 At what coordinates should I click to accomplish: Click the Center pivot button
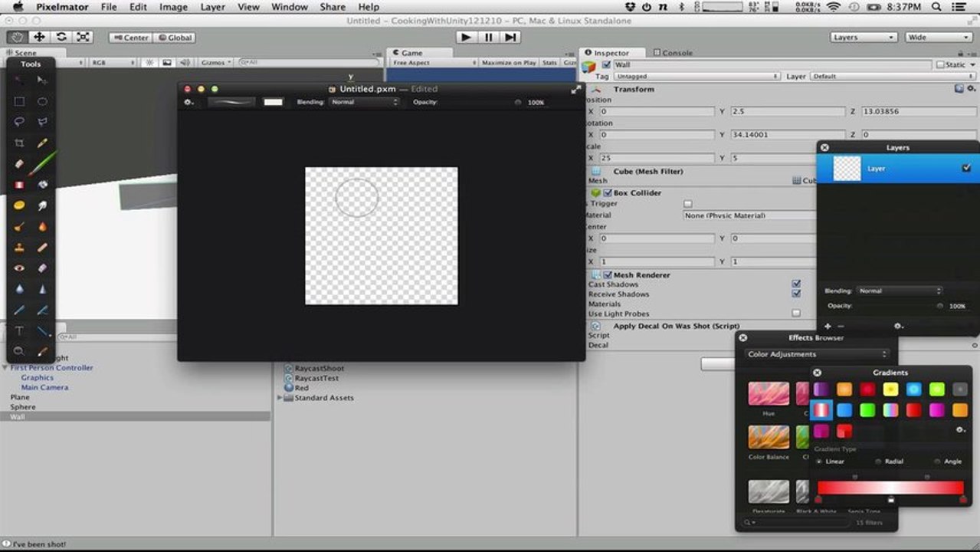click(130, 38)
